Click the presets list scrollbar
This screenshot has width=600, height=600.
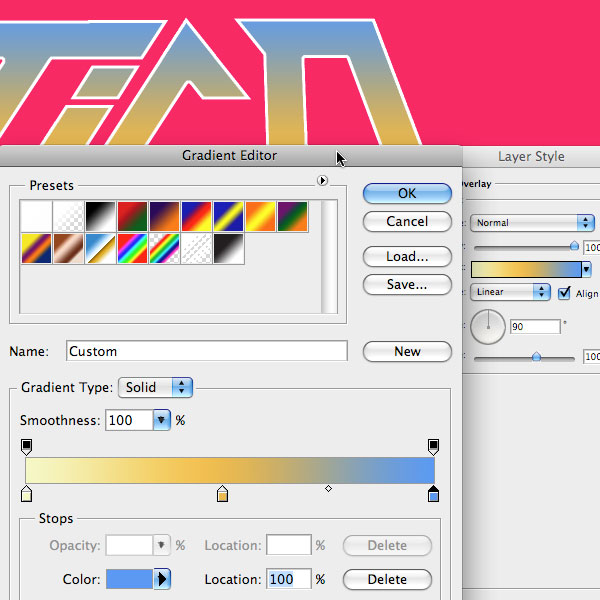click(329, 256)
